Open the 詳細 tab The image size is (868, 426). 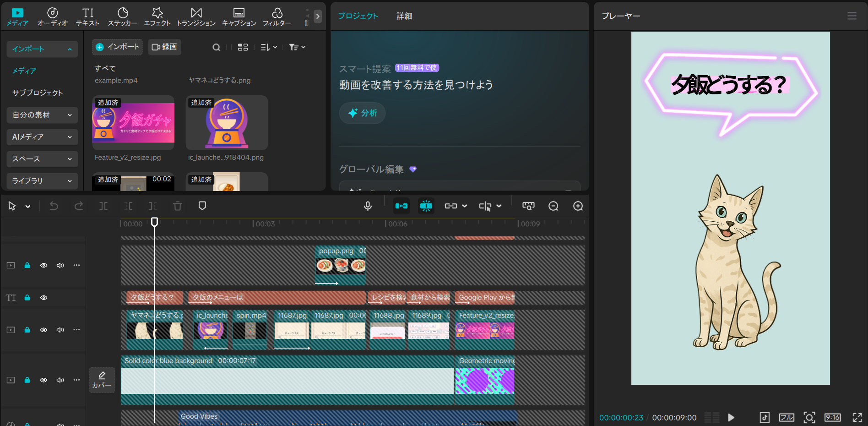click(x=404, y=16)
